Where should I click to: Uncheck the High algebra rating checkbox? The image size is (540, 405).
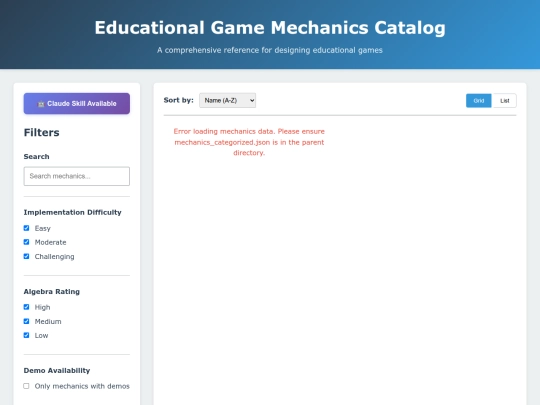point(27,307)
